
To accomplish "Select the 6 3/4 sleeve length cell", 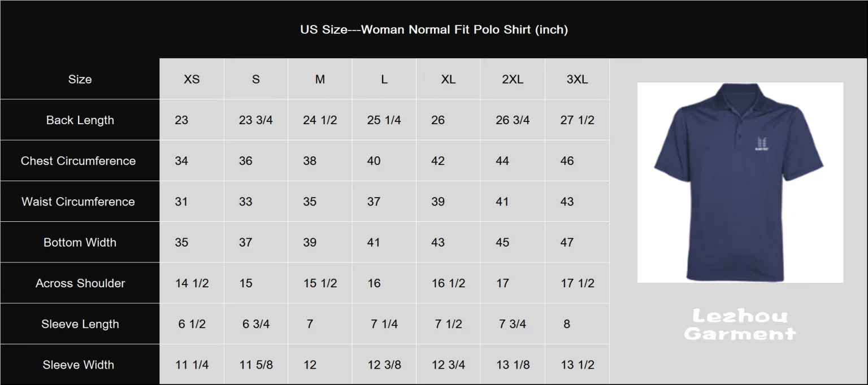I will [x=256, y=324].
